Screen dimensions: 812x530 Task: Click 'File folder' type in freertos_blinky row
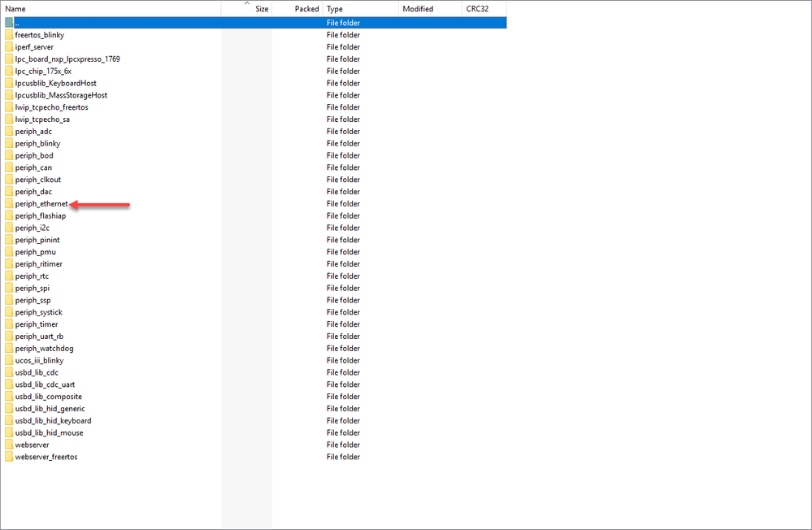pyautogui.click(x=343, y=35)
